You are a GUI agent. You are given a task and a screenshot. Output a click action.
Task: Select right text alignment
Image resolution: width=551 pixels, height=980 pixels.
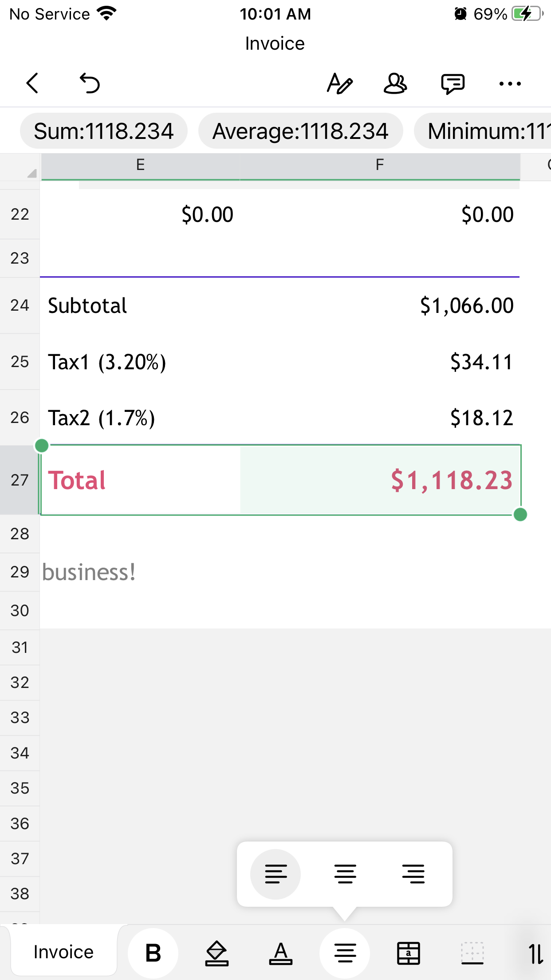[413, 874]
